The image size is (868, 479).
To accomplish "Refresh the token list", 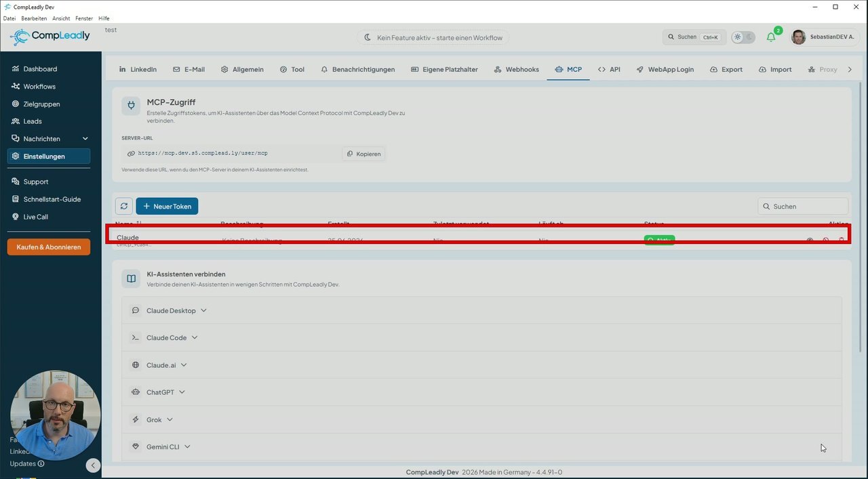I will click(123, 206).
